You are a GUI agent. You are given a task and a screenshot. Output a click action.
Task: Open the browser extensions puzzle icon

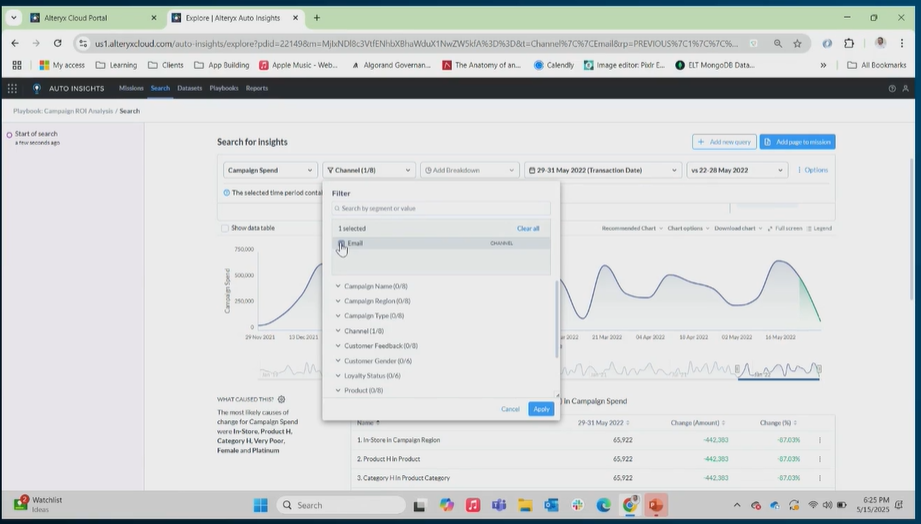(849, 43)
